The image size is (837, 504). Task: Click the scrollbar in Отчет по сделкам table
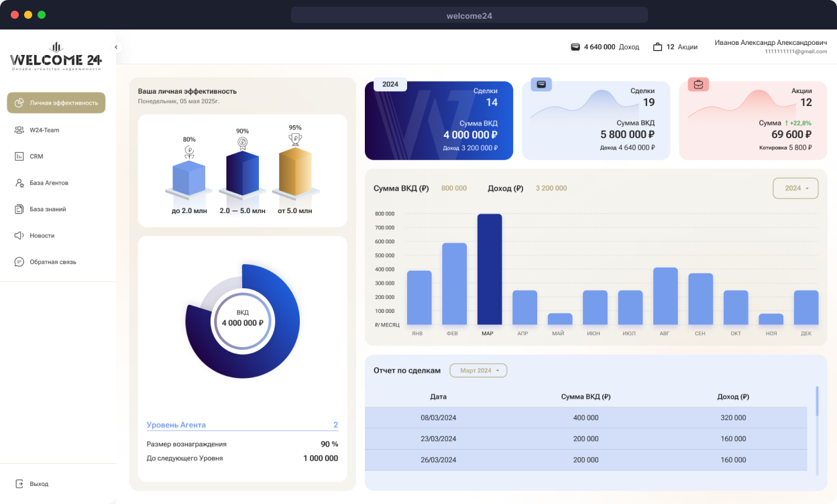pyautogui.click(x=816, y=401)
